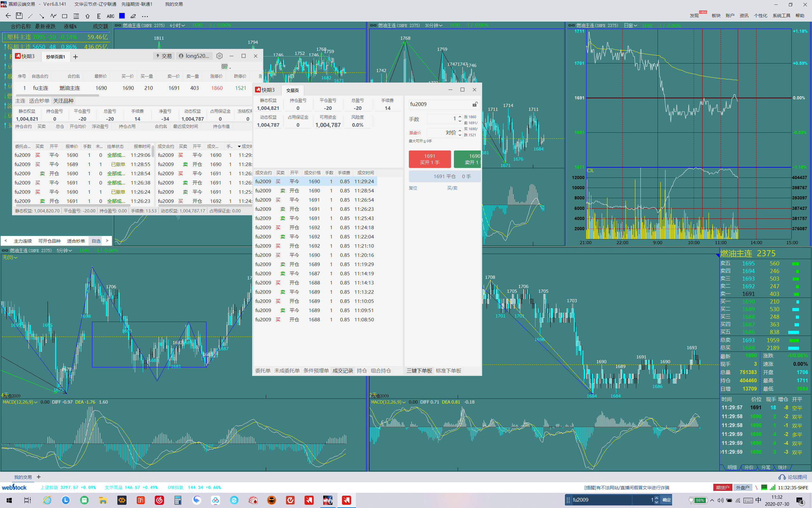Select the 三键下单板 order panel tab

[x=419, y=371]
